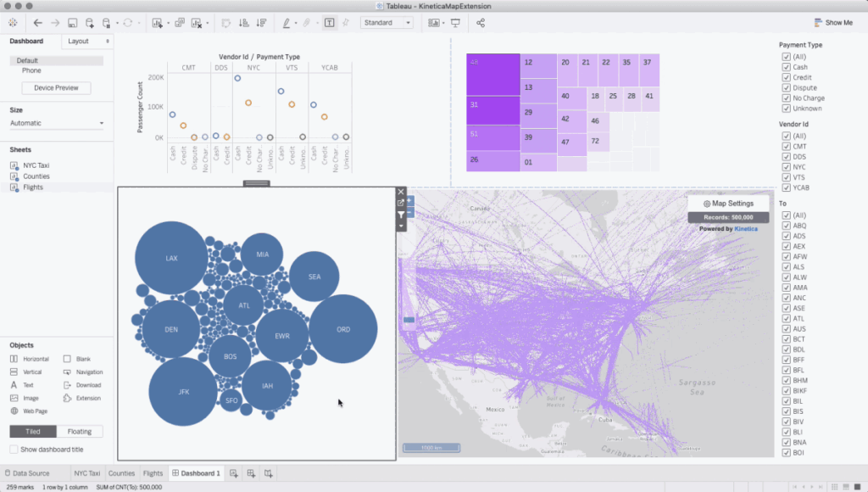Select the Floating layout button

click(x=80, y=431)
